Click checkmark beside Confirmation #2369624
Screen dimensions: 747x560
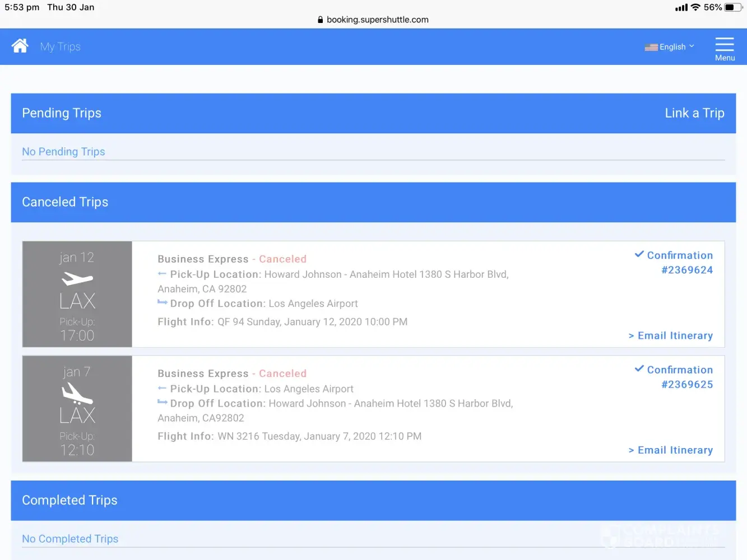639,254
